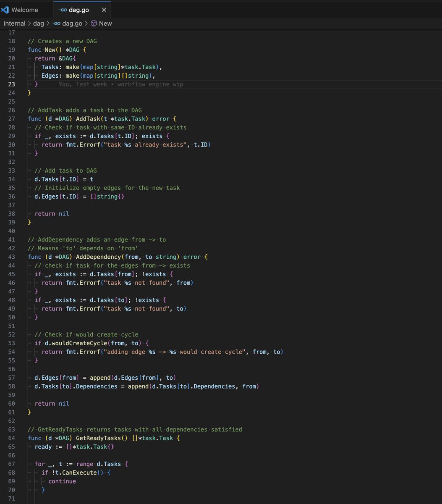Click comment '// AddTask adds a task to the DAG'
442x504 pixels.
tap(85, 110)
